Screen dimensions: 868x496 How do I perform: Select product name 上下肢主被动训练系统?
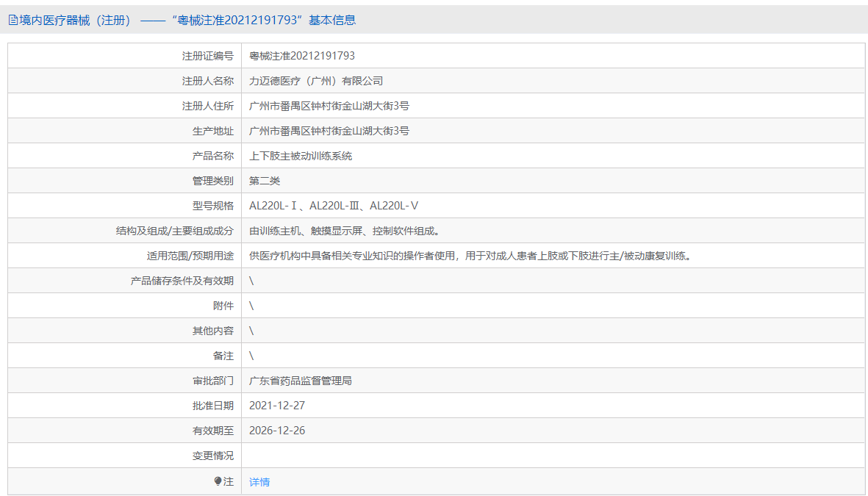pyautogui.click(x=301, y=156)
